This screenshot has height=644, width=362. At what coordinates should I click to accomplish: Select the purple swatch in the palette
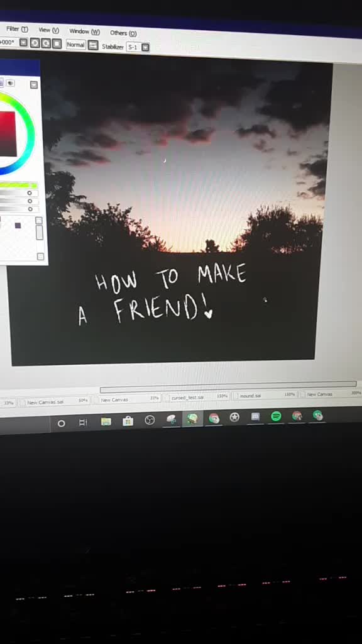(18, 225)
